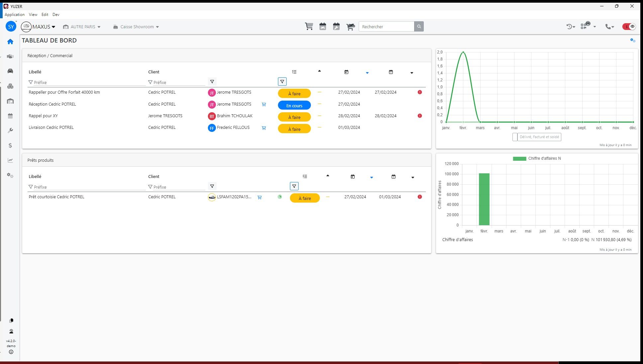The image size is (643, 364).
Task: Click the magnifier search button
Action: (419, 27)
